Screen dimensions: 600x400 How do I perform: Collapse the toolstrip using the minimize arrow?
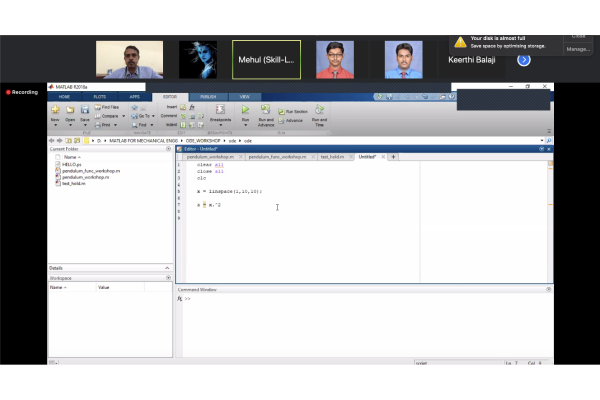coord(549,131)
